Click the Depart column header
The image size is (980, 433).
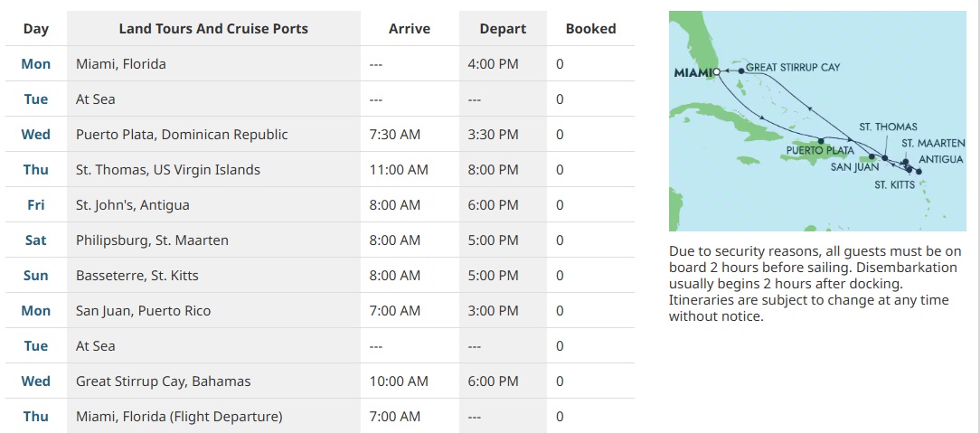pos(504,29)
